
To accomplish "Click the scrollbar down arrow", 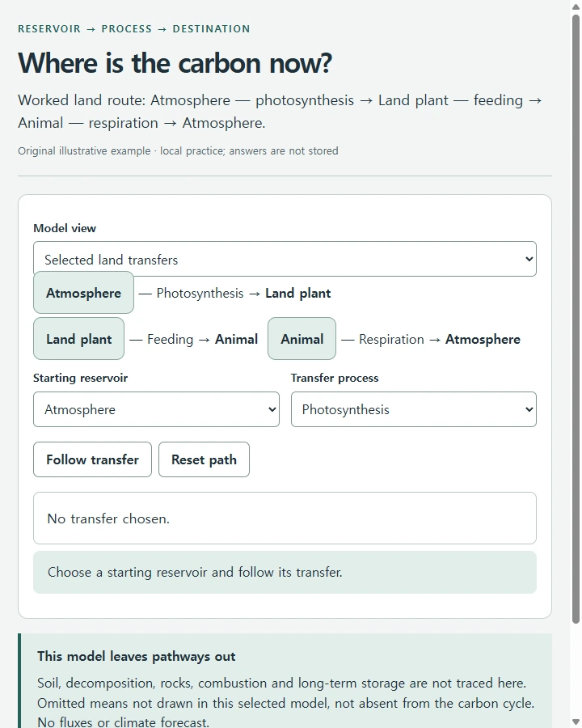I will coord(576,722).
